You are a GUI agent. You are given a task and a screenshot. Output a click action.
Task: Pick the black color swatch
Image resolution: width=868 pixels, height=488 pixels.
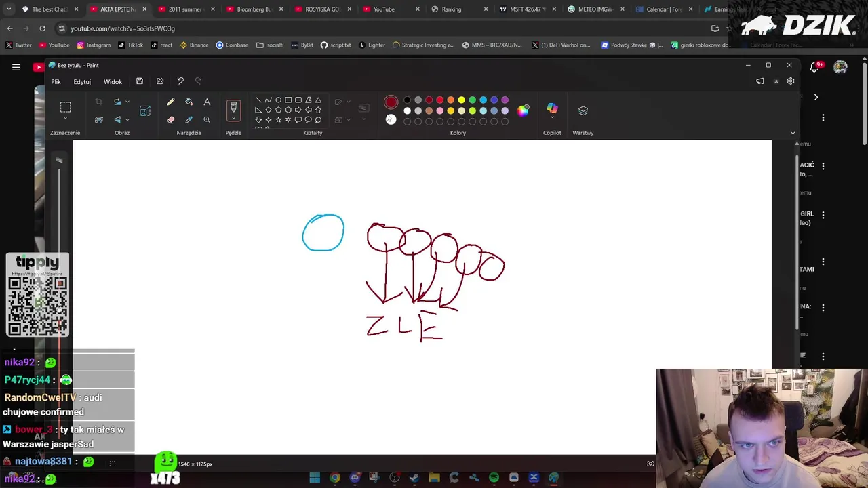pos(407,100)
